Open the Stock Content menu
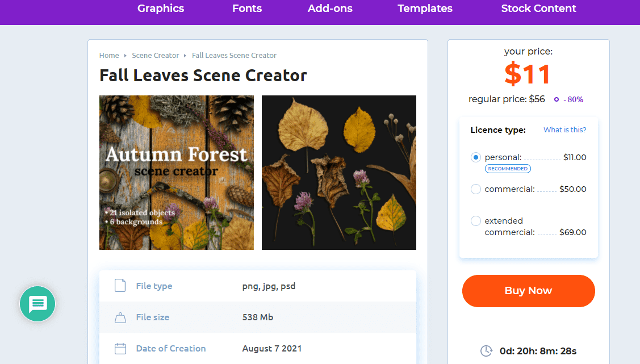 [538, 9]
